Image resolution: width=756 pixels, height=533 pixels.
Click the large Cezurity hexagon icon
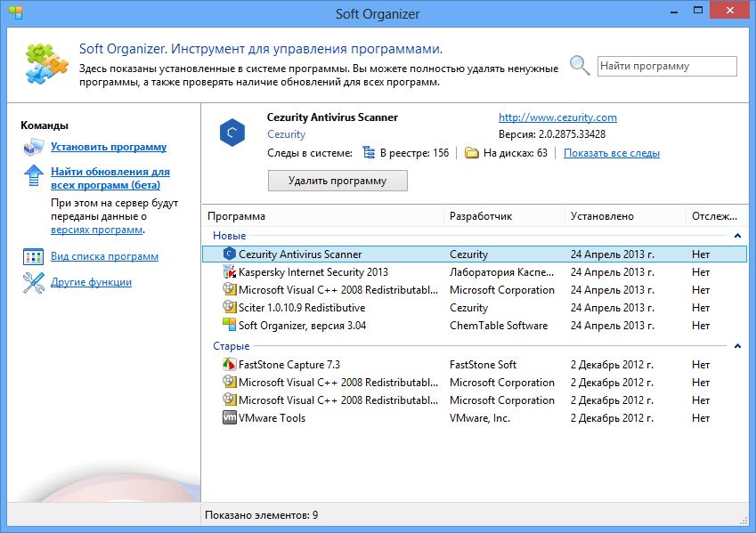[232, 133]
